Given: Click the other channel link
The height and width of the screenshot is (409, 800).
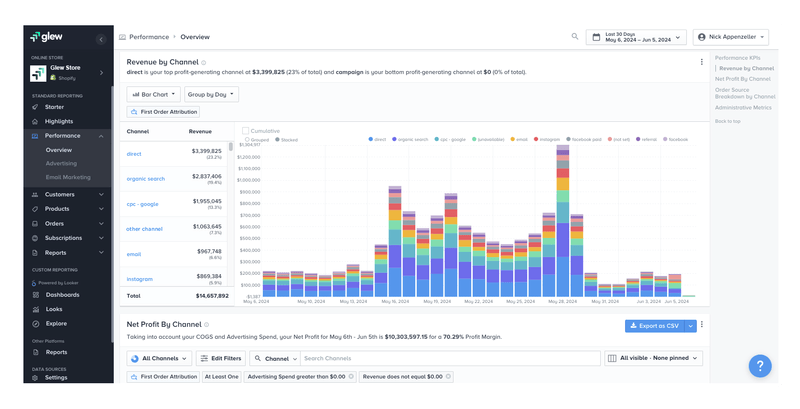Looking at the screenshot, I should tap(144, 229).
